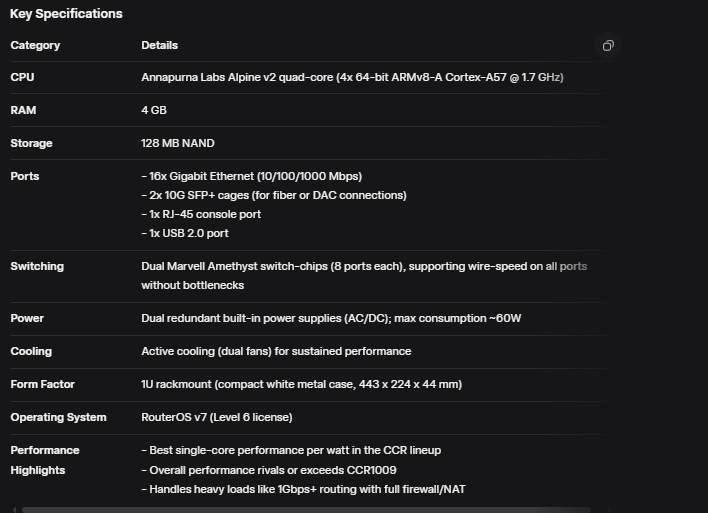Click the 16x Gigabit Ethernet line
The image size is (708, 513).
pos(251,176)
